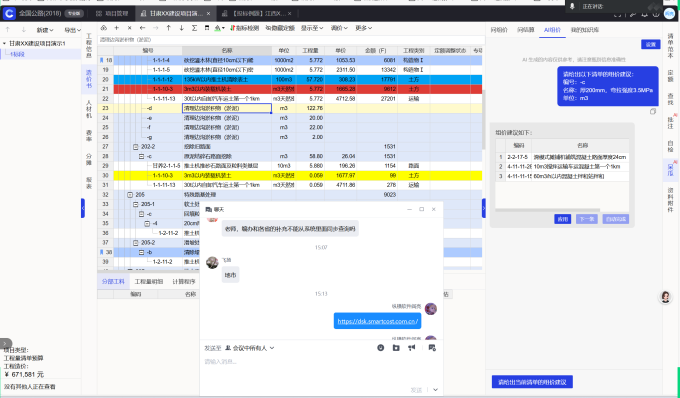Open 工程信息 vertical sidebar tab
Screen dimensions: 680x398
88,46
